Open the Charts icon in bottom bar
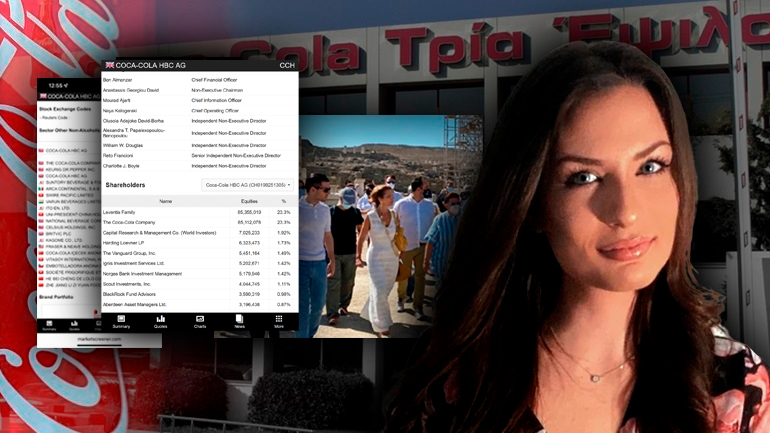Viewport: 770px width, 433px height. click(200, 321)
